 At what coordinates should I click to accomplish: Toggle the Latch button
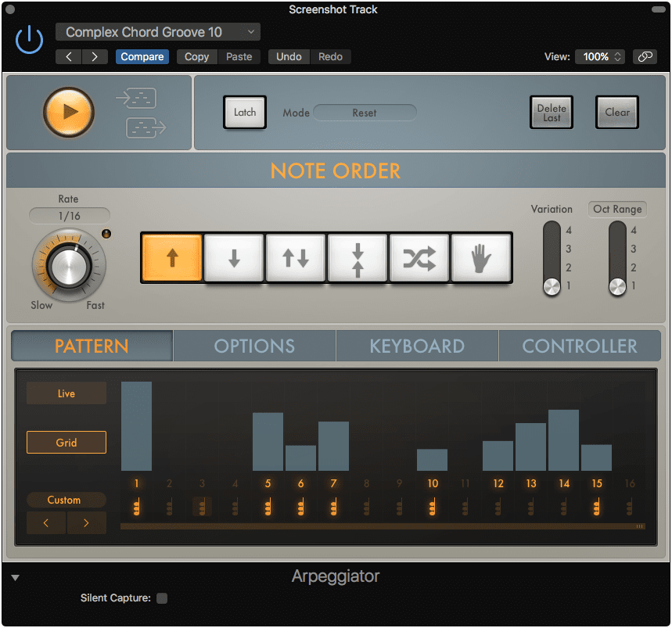point(244,112)
